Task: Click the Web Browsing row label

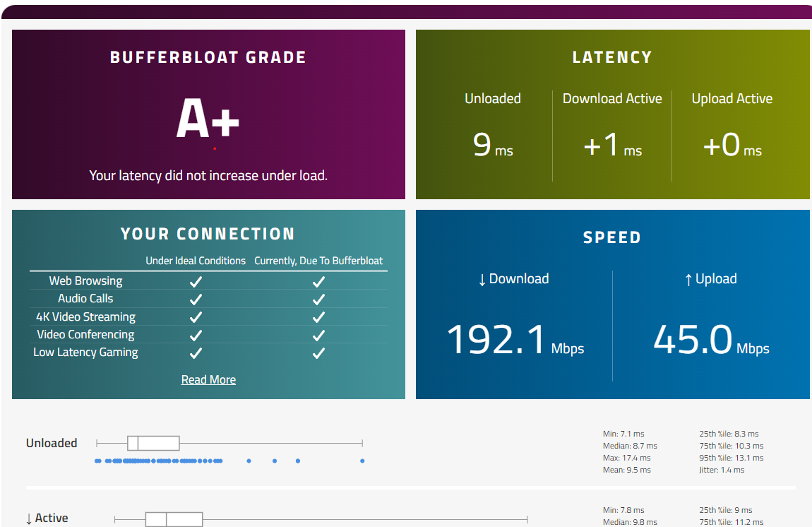Action: pyautogui.click(x=86, y=281)
